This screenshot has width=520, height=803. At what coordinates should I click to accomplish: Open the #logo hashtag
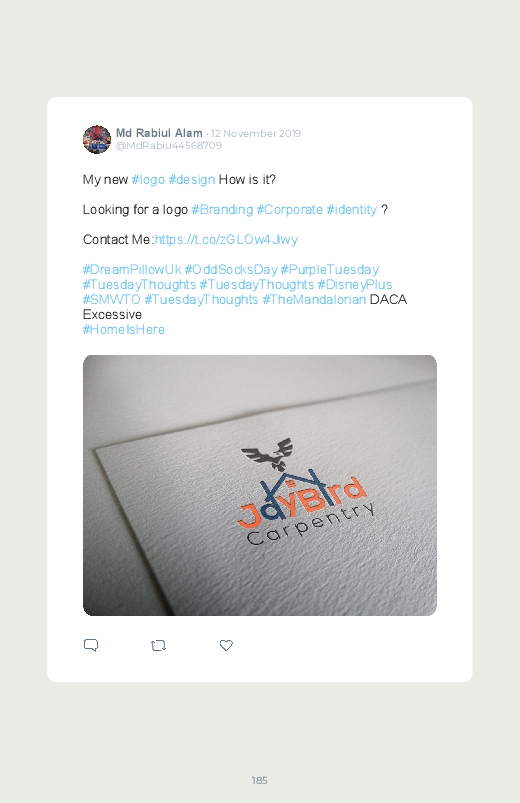(148, 180)
